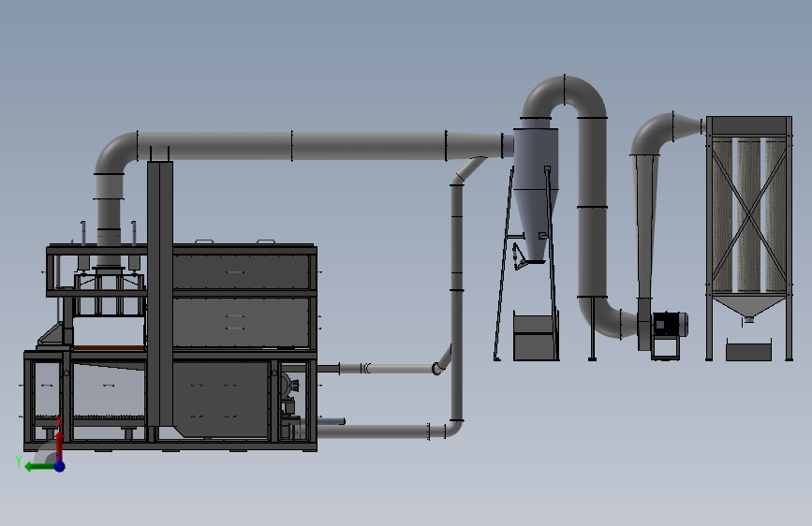Click the blue Z axis ball of triad
Screen dimensions: 812x526
[60, 466]
